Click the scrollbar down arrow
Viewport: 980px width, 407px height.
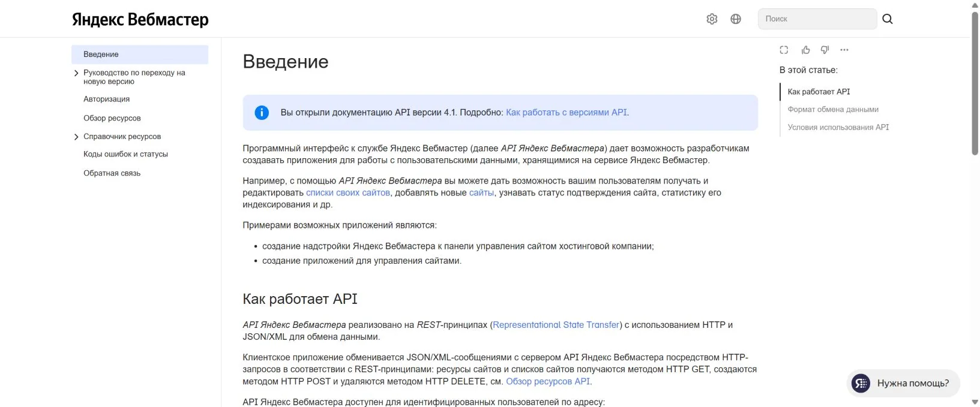(975, 402)
